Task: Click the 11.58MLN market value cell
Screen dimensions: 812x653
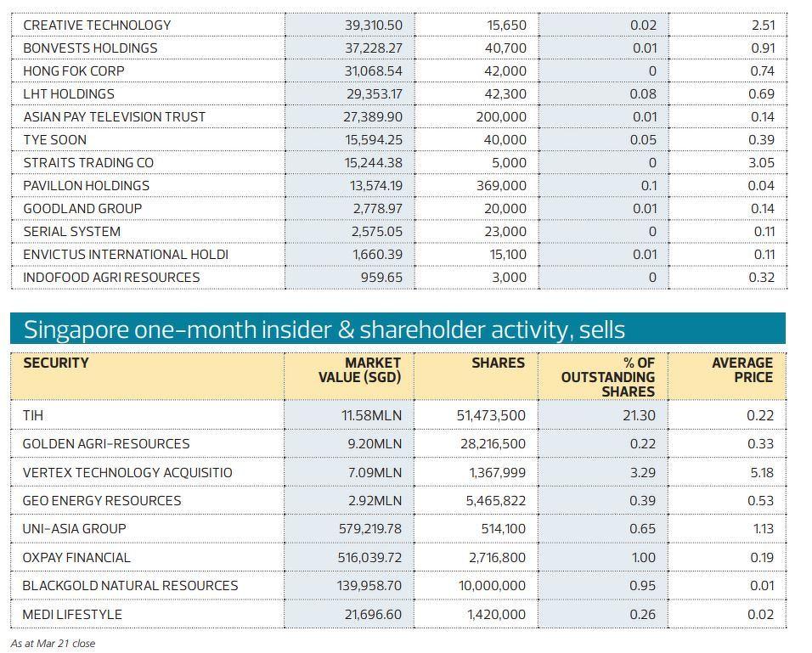Action: [x=371, y=416]
